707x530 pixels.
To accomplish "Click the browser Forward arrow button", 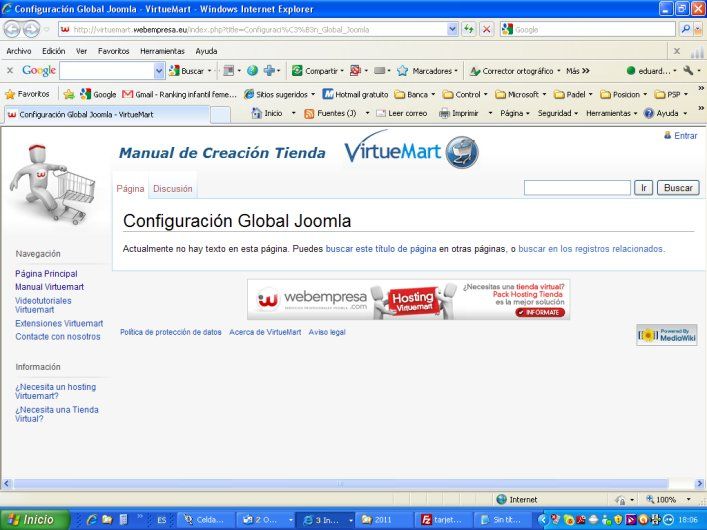I will (x=31, y=30).
